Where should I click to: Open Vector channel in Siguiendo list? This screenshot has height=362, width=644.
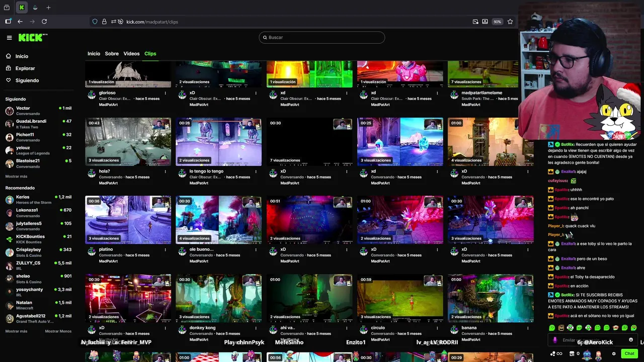[x=38, y=111]
